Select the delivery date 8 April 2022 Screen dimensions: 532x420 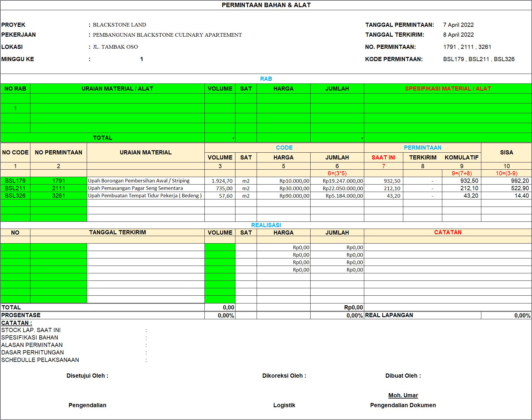click(x=458, y=35)
